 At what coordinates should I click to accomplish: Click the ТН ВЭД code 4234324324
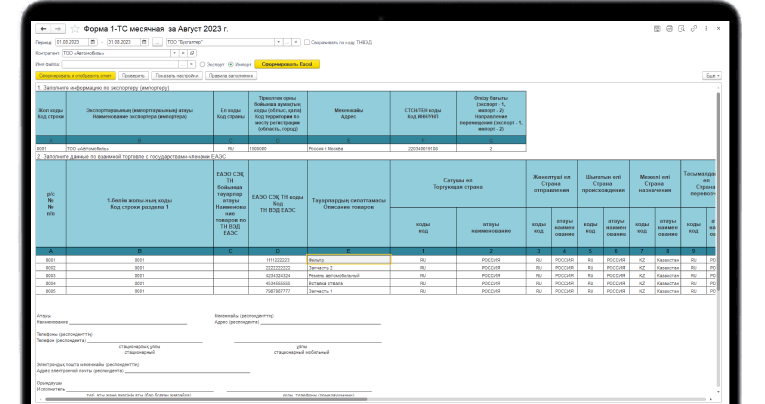click(278, 276)
